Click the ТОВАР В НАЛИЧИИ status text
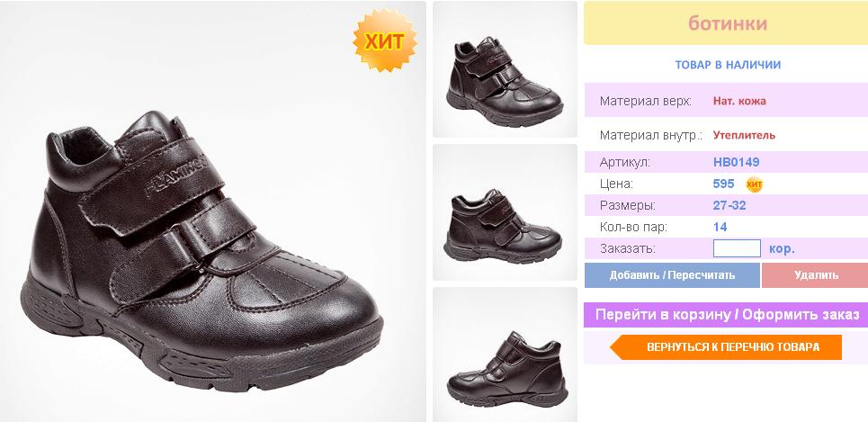 coord(728,65)
